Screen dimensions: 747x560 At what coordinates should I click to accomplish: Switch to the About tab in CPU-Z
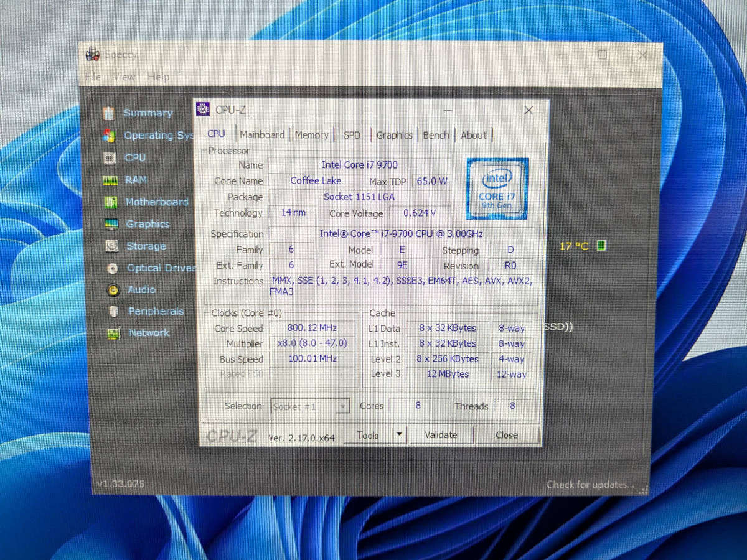[x=474, y=135]
